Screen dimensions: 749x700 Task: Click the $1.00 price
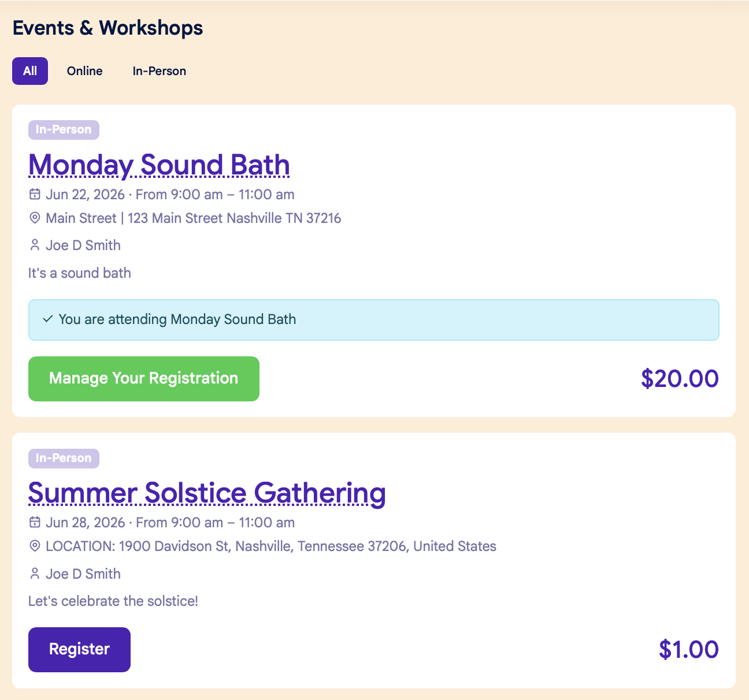(689, 650)
